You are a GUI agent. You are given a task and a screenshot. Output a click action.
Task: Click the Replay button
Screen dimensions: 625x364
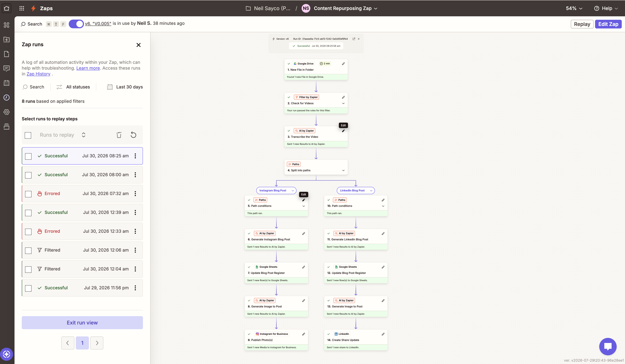click(x=582, y=24)
